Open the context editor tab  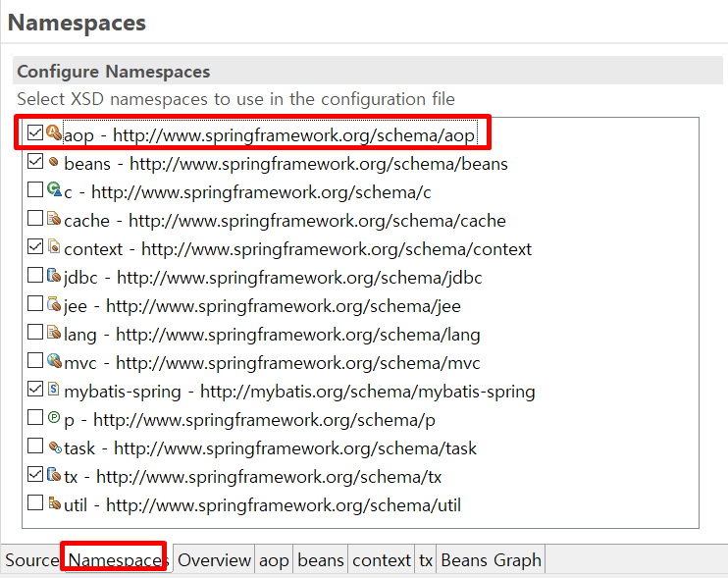[382, 560]
